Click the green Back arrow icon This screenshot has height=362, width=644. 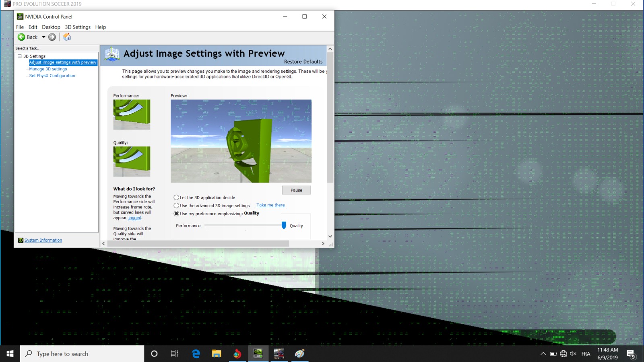[x=21, y=37]
